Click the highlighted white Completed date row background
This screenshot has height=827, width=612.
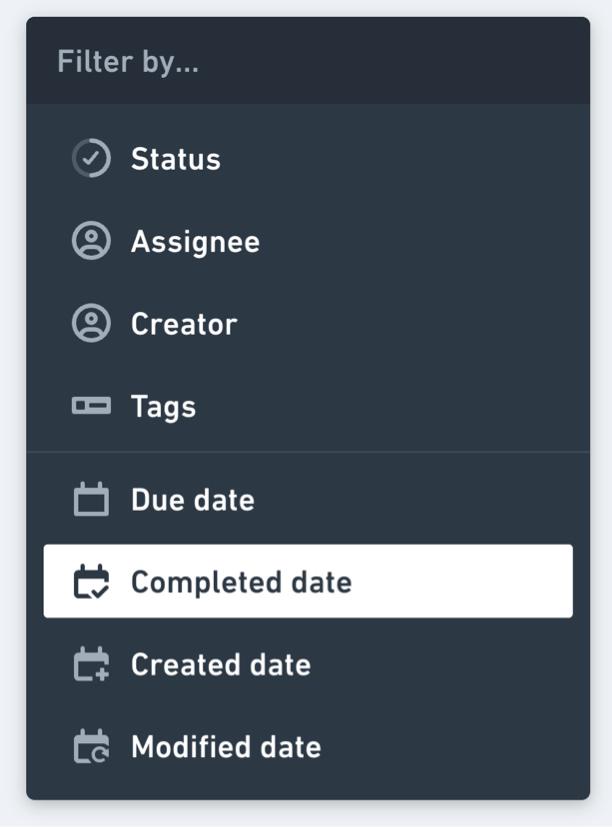[460, 582]
